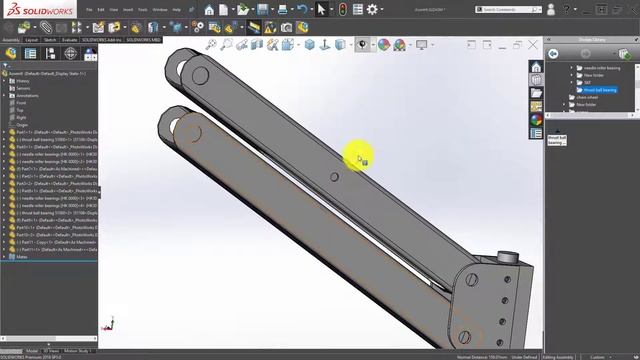Open Custom Properties tab in task pane

536,133
